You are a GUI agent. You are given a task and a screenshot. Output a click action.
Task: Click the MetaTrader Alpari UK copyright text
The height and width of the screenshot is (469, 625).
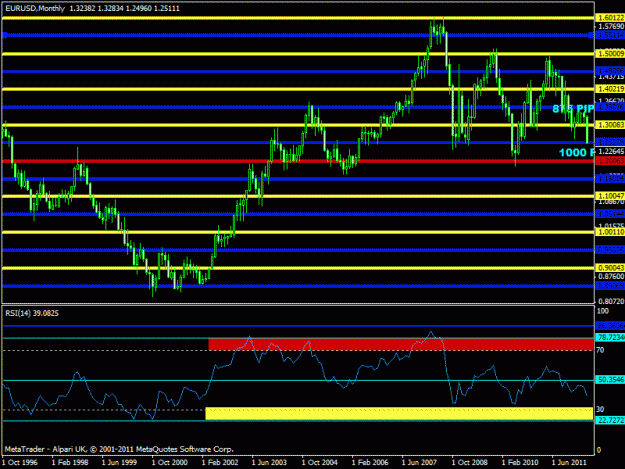pyautogui.click(x=119, y=449)
